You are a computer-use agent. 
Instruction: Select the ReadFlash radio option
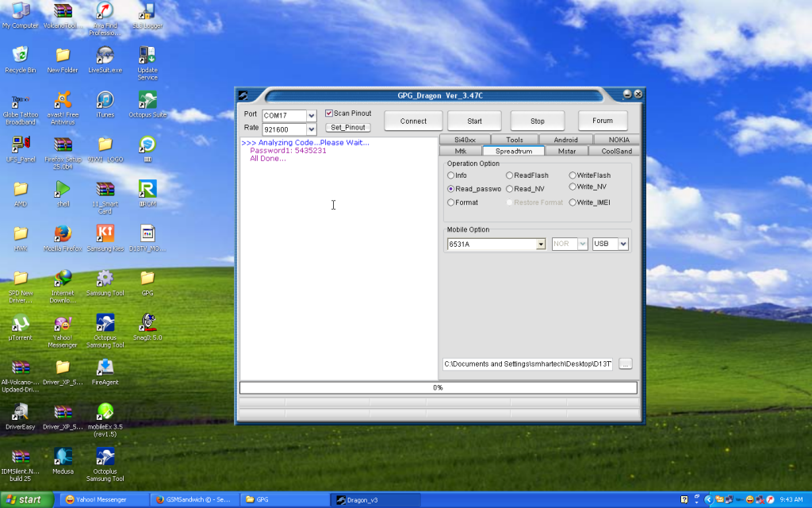click(510, 175)
